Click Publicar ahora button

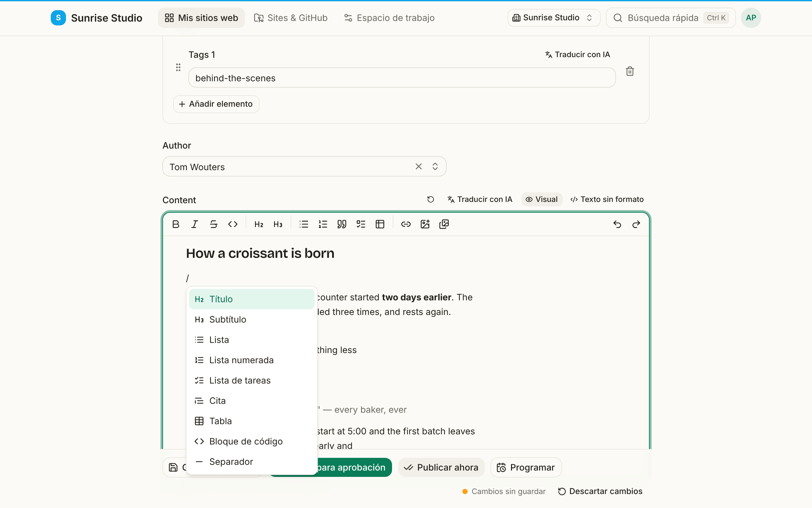point(441,467)
